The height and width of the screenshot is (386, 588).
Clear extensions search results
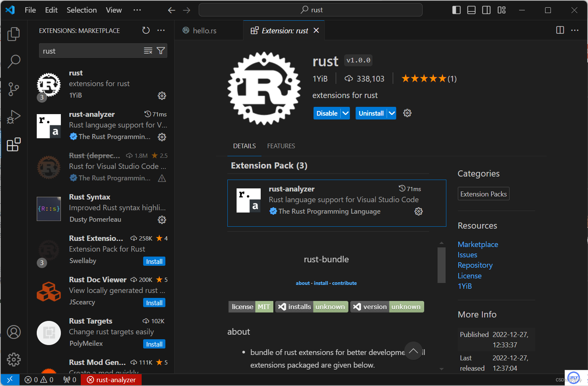coord(148,51)
